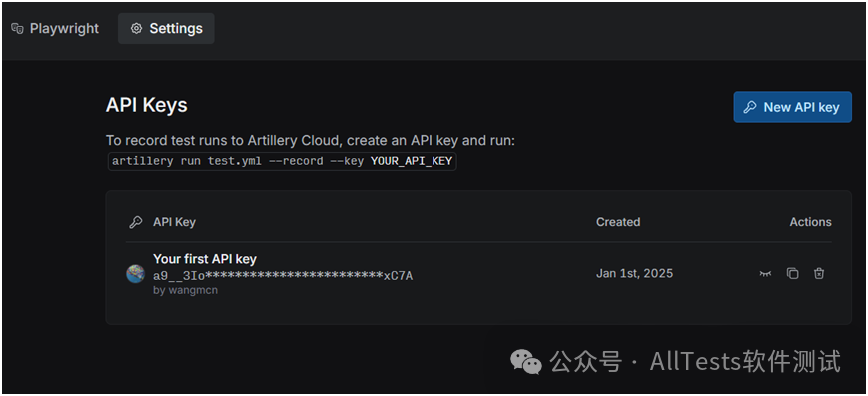Click the wangmcn user avatar

(135, 274)
